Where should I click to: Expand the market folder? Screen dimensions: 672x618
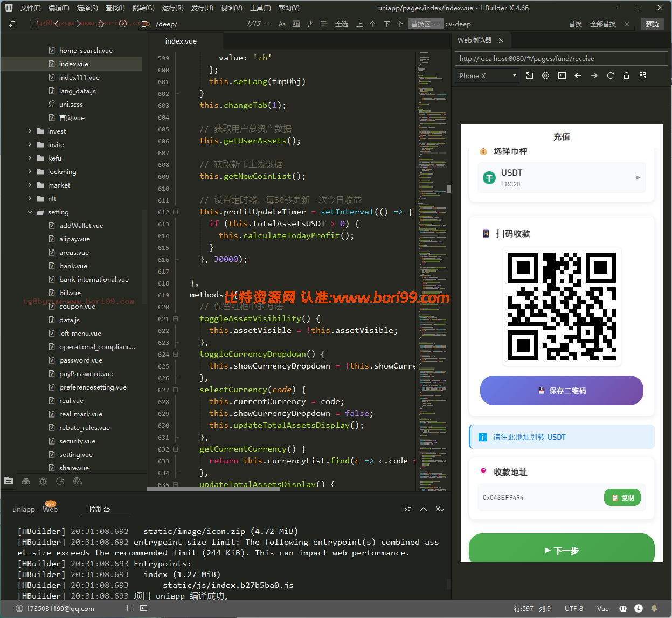pyautogui.click(x=30, y=185)
